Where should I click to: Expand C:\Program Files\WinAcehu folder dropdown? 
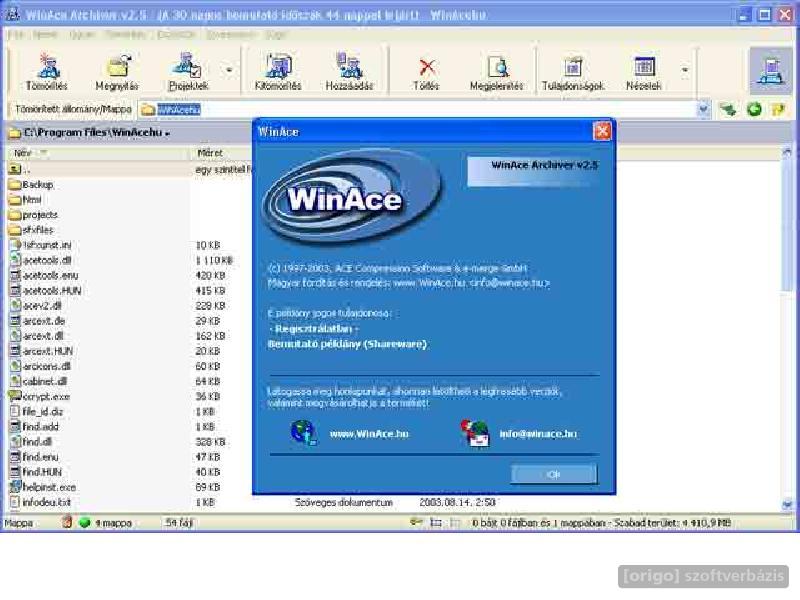(x=167, y=133)
